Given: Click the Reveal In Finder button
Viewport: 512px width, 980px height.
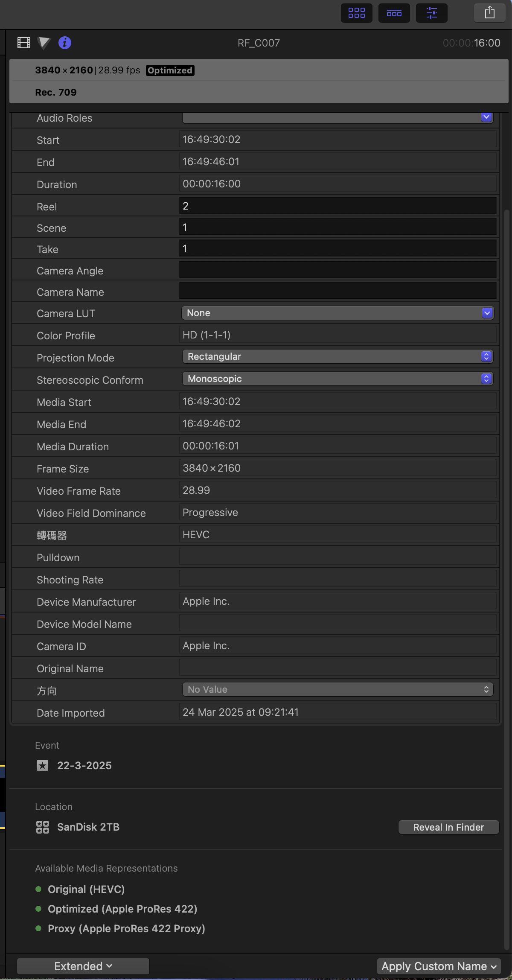Looking at the screenshot, I should tap(448, 827).
